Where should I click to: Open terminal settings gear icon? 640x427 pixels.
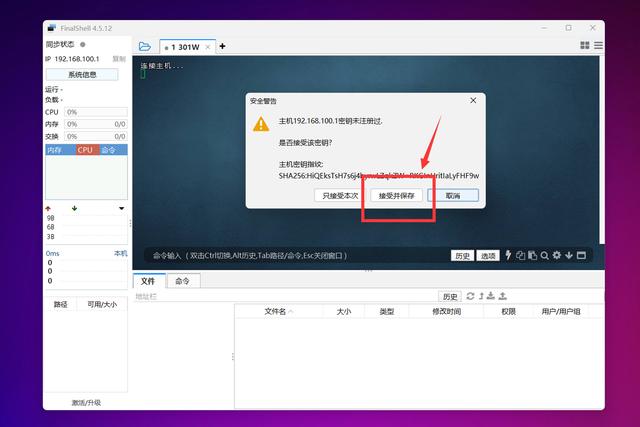556,255
